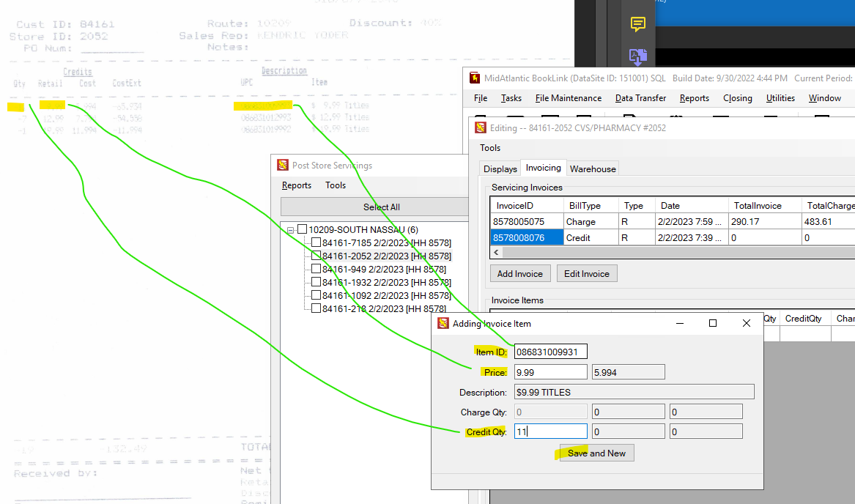Click the Price field showing 9.99
The width and height of the screenshot is (855, 504).
pos(551,373)
